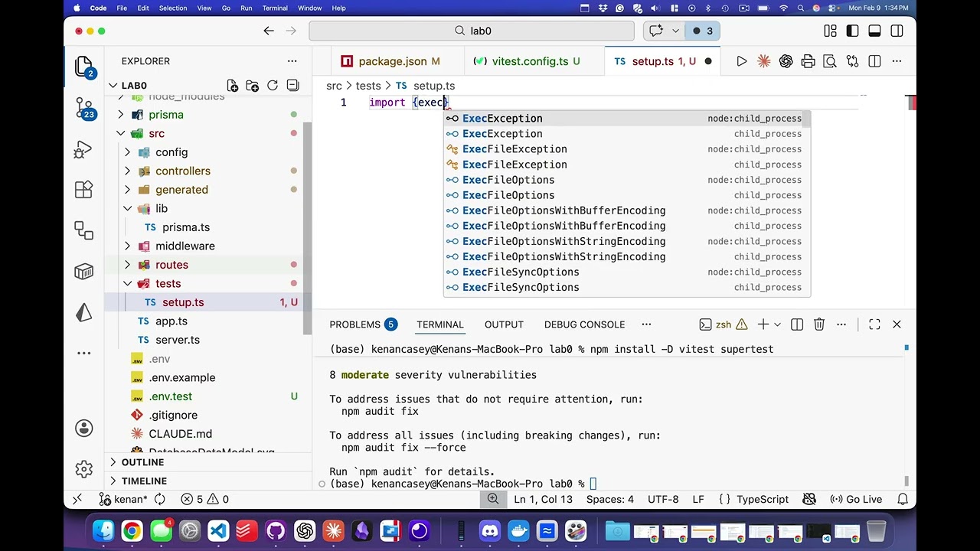Open Accounts menu in activity bar

click(x=83, y=428)
